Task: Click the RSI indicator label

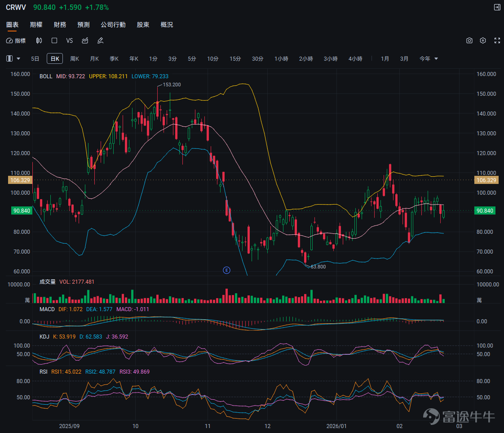Action: (44, 371)
